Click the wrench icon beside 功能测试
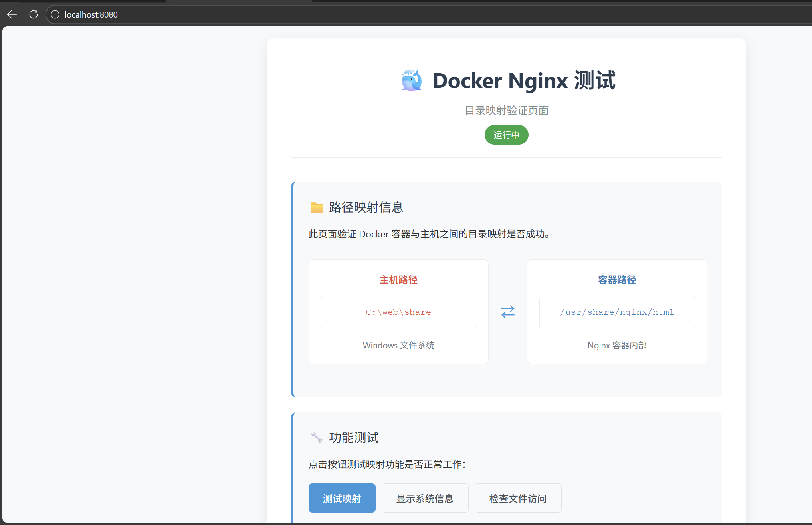The image size is (812, 525). pos(317,437)
